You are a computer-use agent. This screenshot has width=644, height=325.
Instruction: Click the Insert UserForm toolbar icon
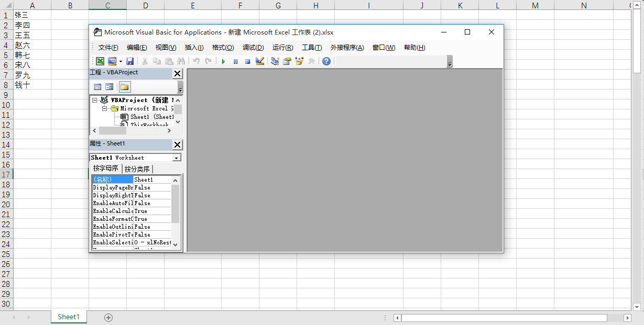click(x=112, y=61)
